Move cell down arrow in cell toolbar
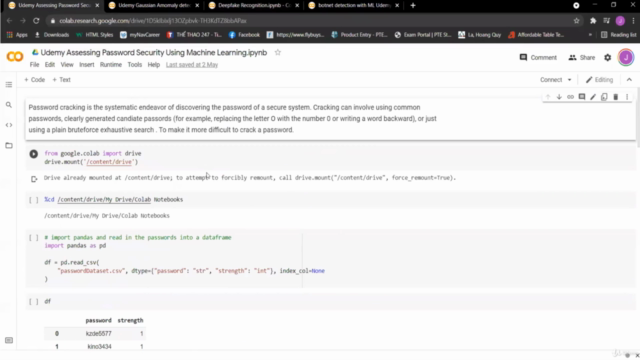Screen dimensions: 640x360 coord(559,97)
